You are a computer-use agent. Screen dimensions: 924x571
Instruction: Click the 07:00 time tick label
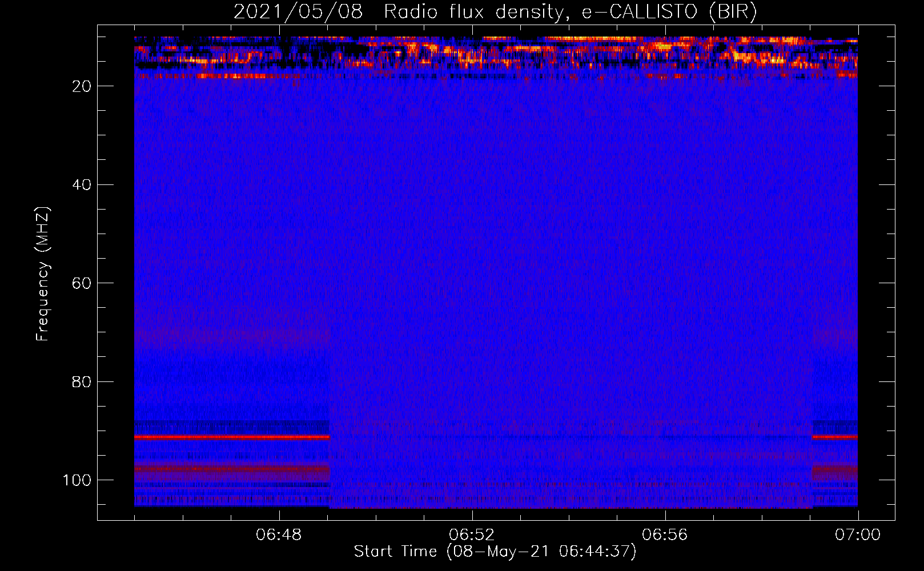click(x=858, y=535)
